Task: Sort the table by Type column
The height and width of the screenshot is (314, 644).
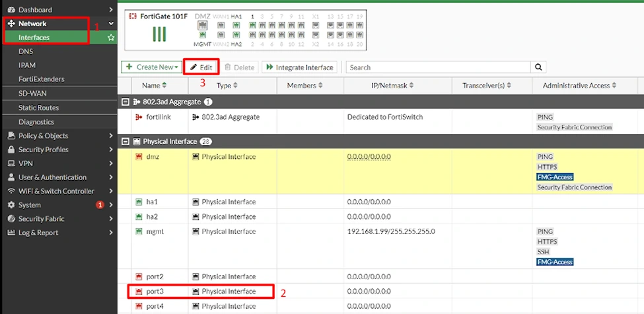Action: 227,86
